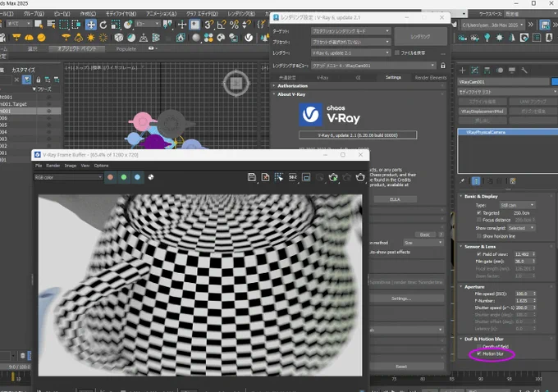Switch to the Modify panel icon
The width and height of the screenshot is (558, 392).
click(475, 71)
